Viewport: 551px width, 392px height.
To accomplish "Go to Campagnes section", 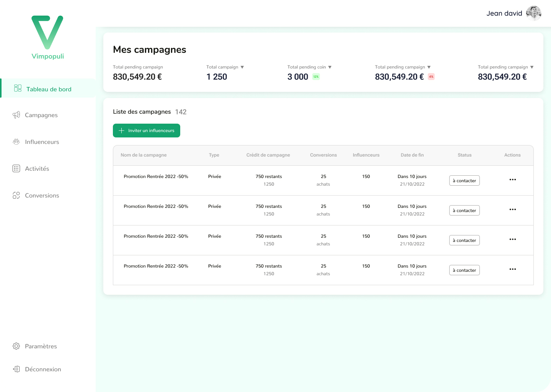I will click(x=41, y=115).
